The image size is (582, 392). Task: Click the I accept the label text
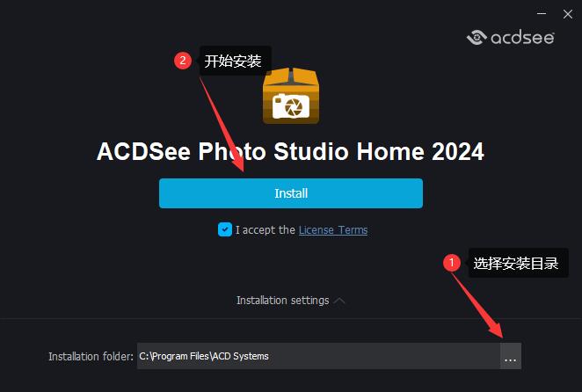click(x=266, y=229)
